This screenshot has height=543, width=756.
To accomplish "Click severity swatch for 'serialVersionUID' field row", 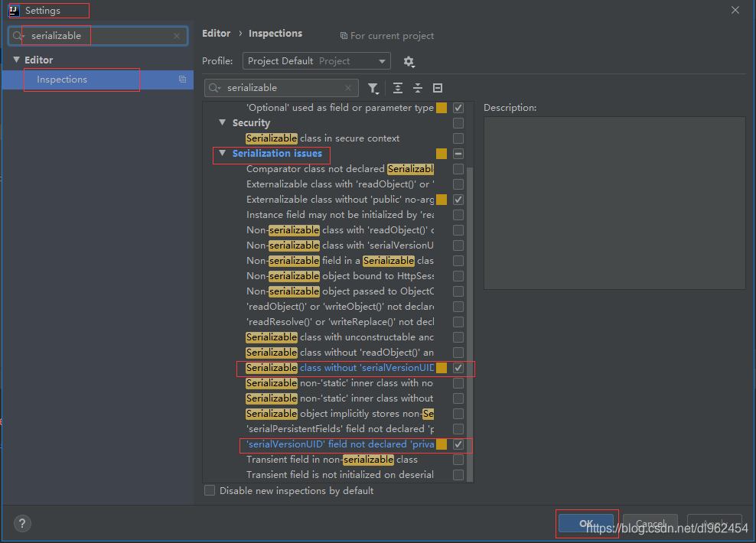I will (442, 444).
